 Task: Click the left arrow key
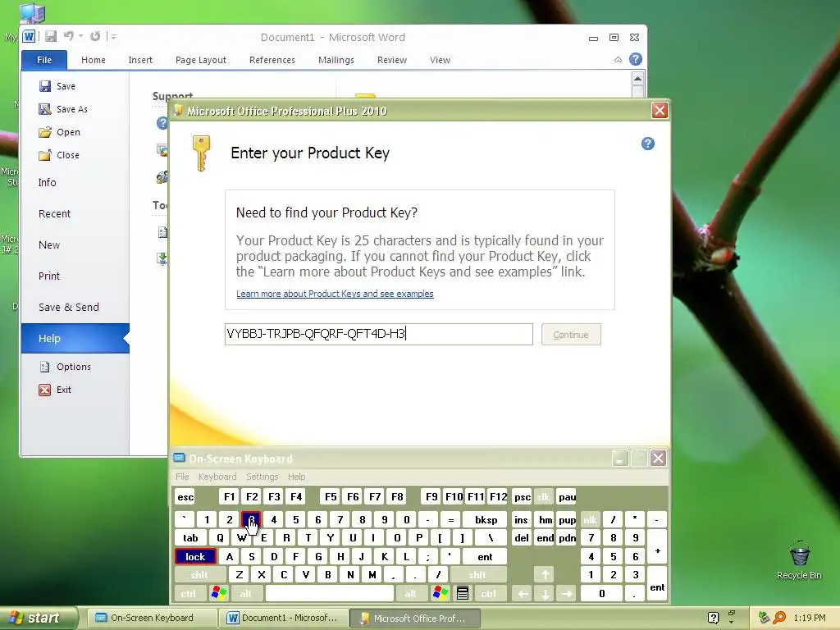[x=523, y=594]
